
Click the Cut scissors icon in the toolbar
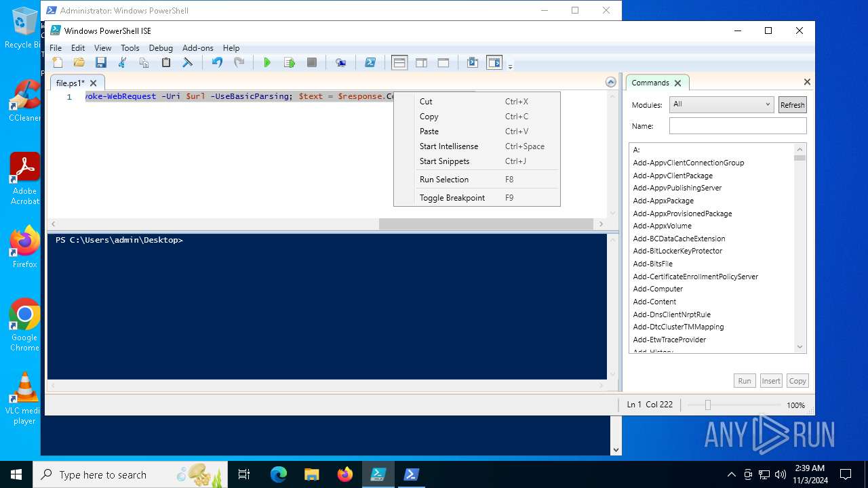tap(123, 62)
